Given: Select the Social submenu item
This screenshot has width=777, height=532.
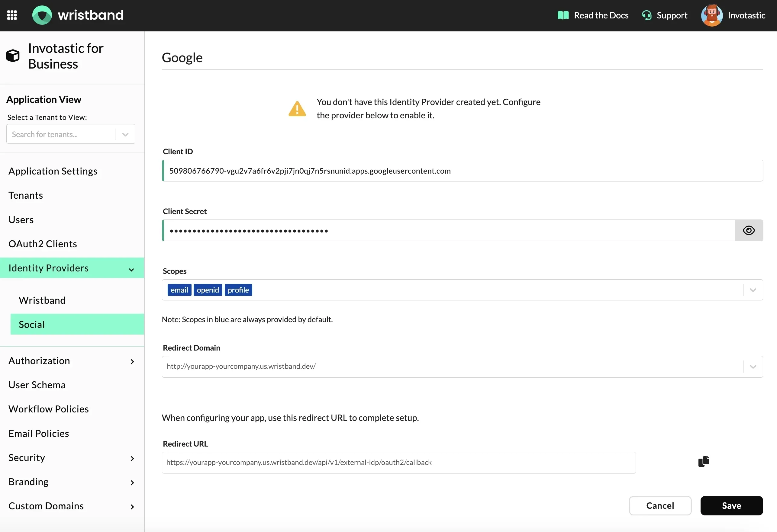Looking at the screenshot, I should [x=77, y=324].
